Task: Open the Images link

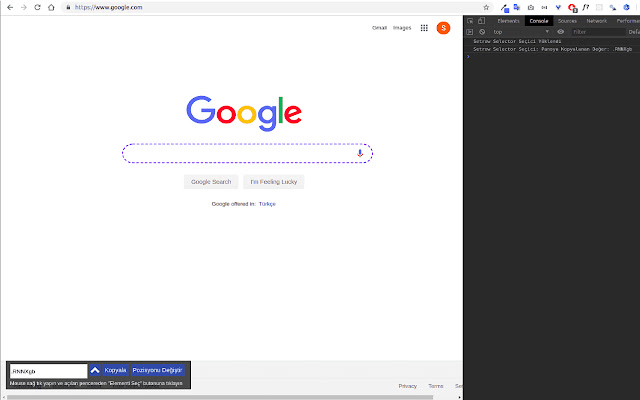Action: pyautogui.click(x=402, y=28)
